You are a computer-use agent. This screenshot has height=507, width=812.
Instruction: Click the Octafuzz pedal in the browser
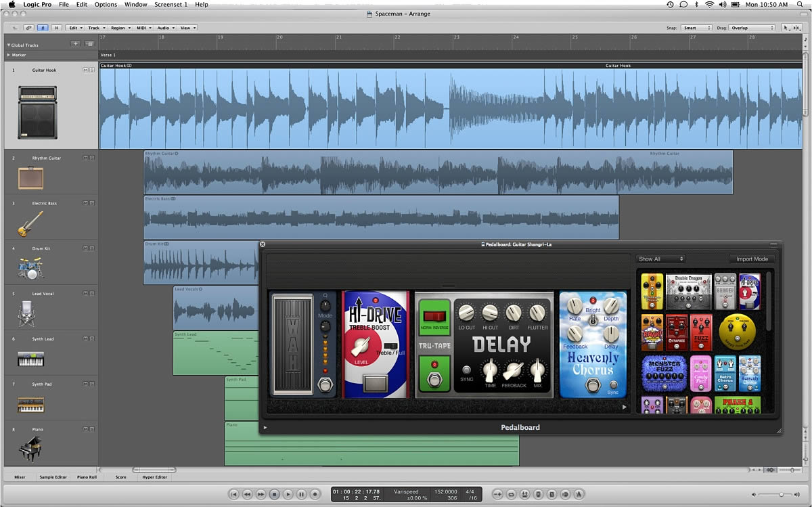pos(677,332)
